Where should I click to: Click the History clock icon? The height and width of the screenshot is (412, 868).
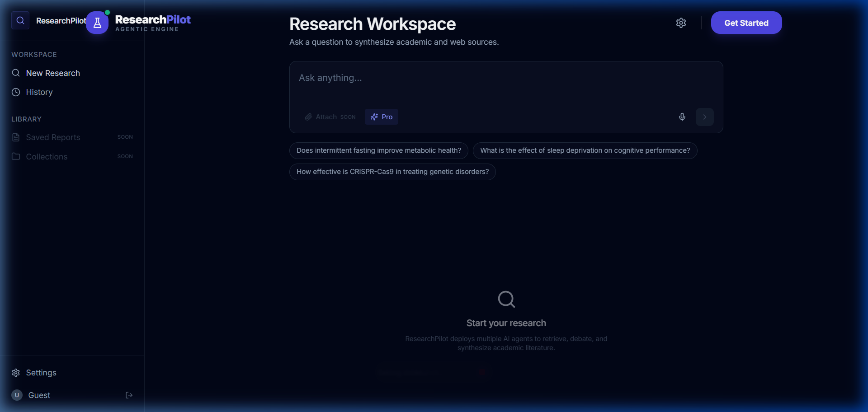point(16,92)
